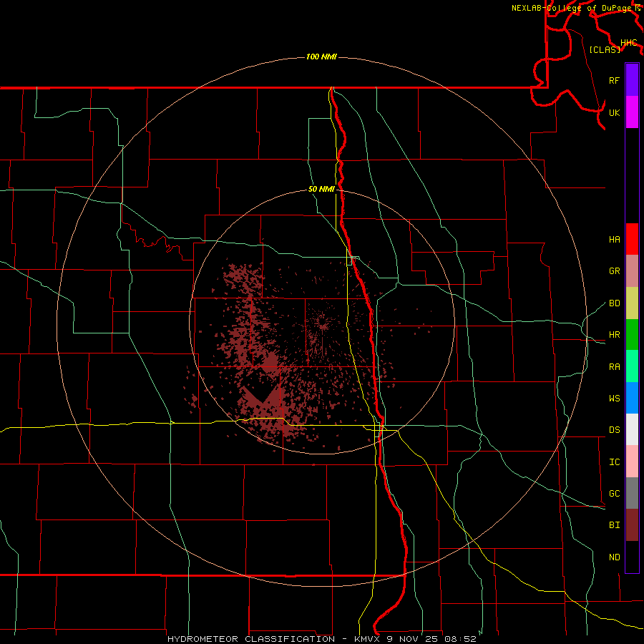Click the '08:52' timestamp
Viewport: 644px width, 644px height.
(459, 639)
